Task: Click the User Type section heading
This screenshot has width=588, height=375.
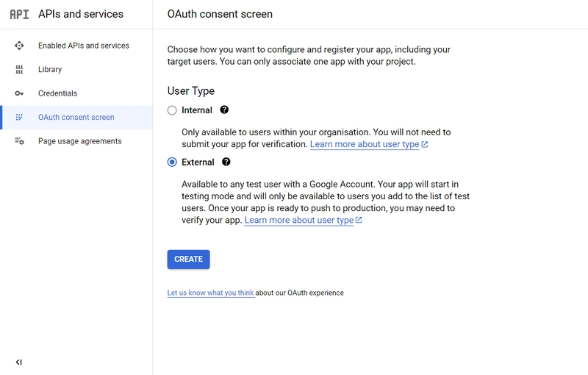Action: [x=191, y=90]
